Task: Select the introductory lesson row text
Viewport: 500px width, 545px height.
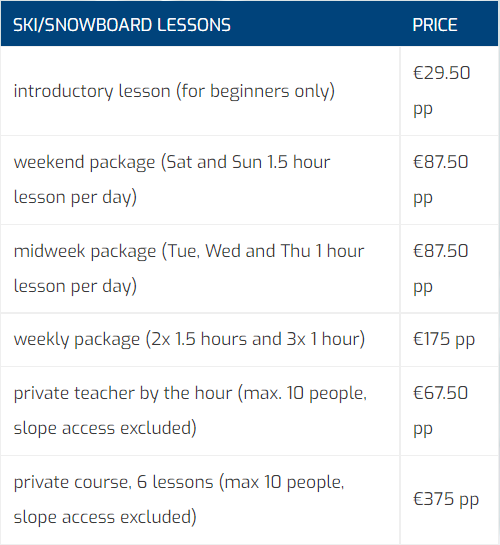Action: [x=174, y=92]
